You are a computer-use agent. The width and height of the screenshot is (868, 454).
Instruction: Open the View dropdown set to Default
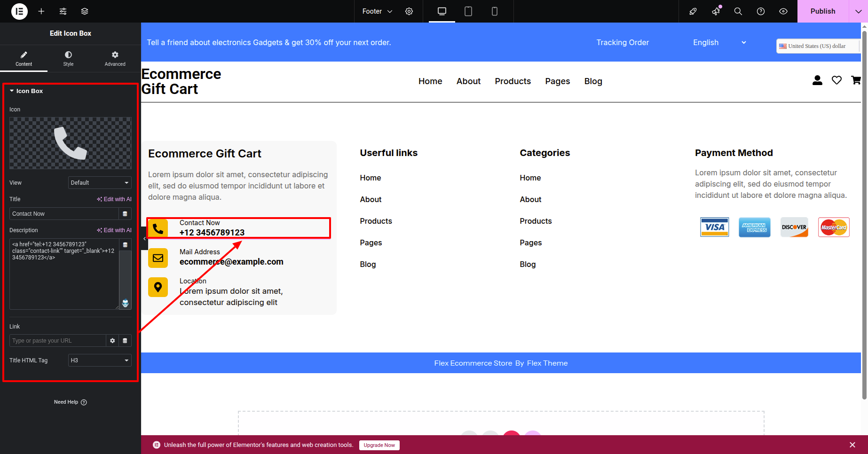coord(100,182)
